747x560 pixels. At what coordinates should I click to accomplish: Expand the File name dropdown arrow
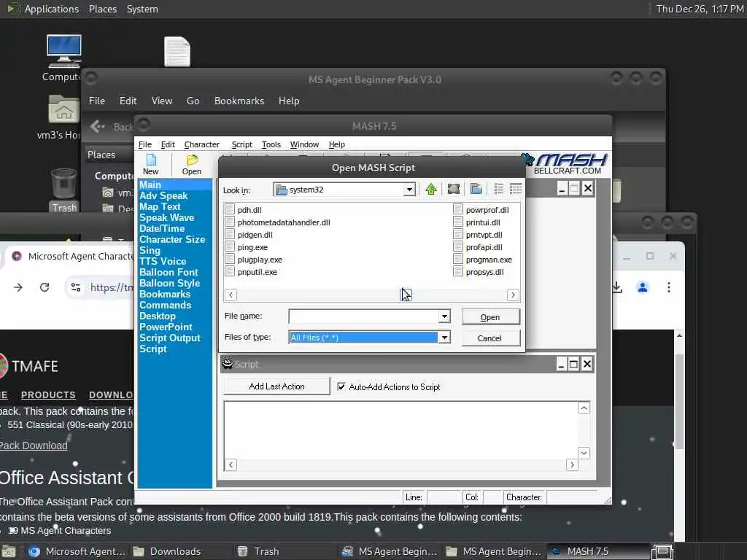(x=444, y=316)
